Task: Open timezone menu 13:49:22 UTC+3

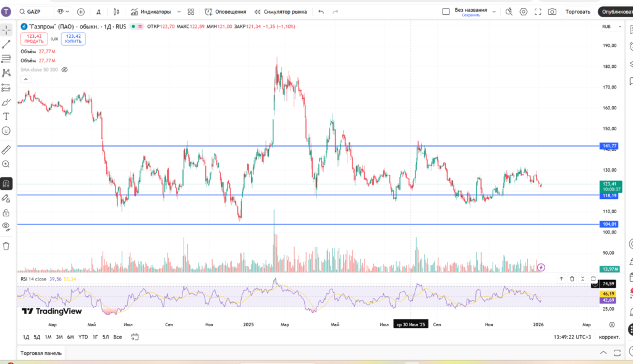Action: pos(572,337)
